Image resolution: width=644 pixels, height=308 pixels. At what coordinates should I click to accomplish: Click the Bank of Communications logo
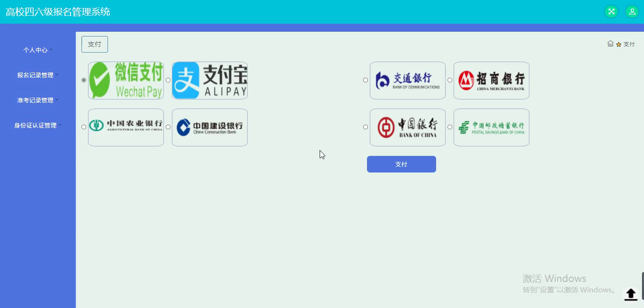tap(408, 81)
